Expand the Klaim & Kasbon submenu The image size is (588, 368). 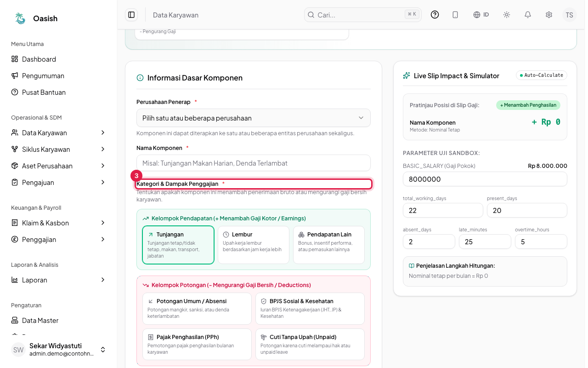59,223
